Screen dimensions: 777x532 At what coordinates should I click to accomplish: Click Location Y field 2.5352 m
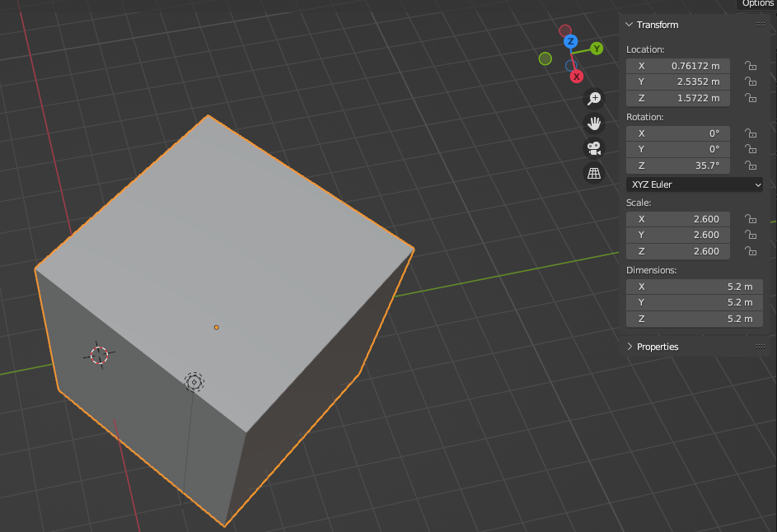(678, 82)
